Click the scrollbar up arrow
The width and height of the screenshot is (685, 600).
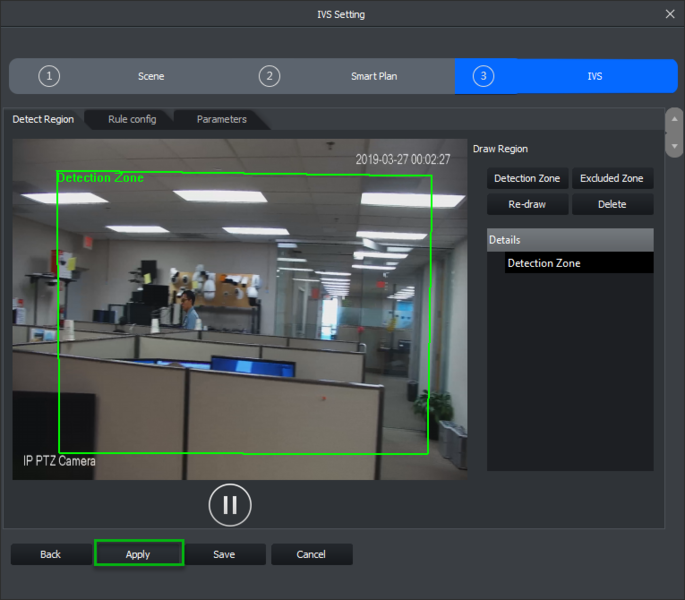point(674,118)
